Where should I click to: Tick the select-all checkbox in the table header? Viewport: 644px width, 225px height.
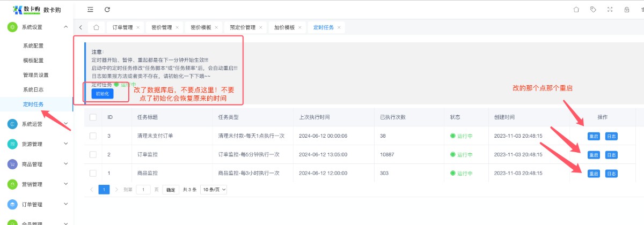pyautogui.click(x=93, y=117)
